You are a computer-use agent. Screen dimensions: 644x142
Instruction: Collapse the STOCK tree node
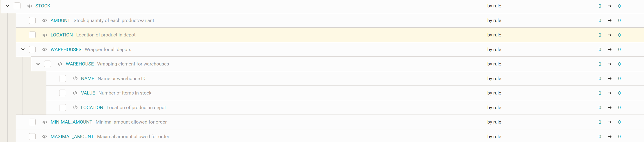click(8, 6)
